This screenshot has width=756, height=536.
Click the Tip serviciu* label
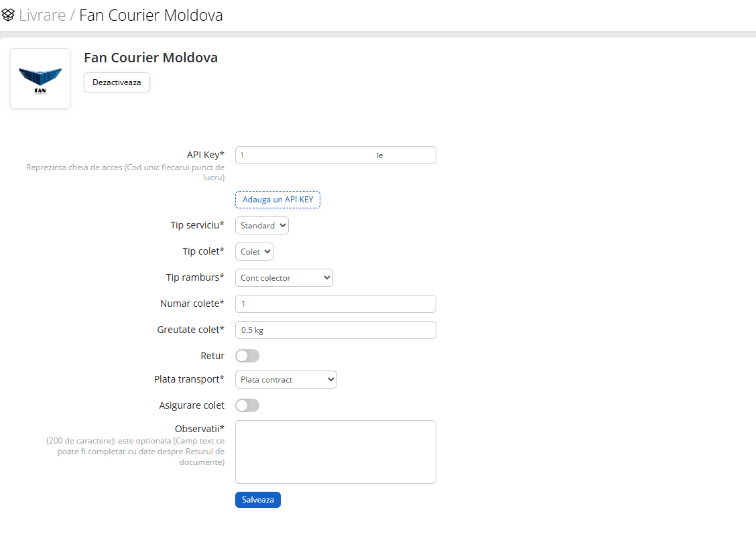(x=197, y=225)
